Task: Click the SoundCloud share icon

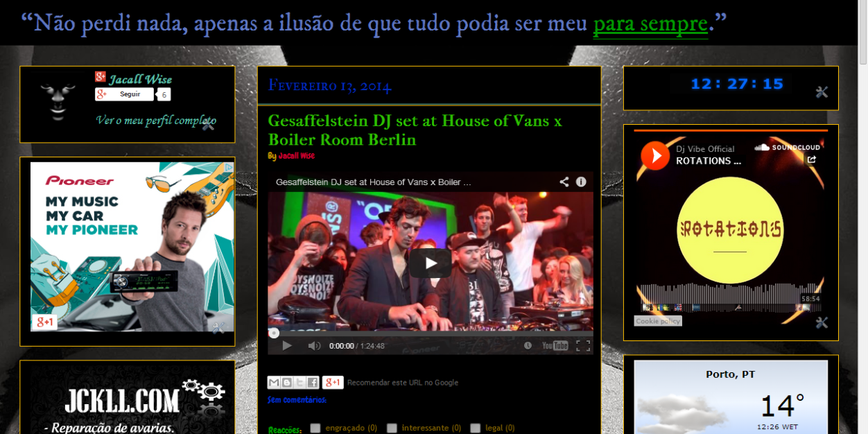Action: (x=812, y=159)
